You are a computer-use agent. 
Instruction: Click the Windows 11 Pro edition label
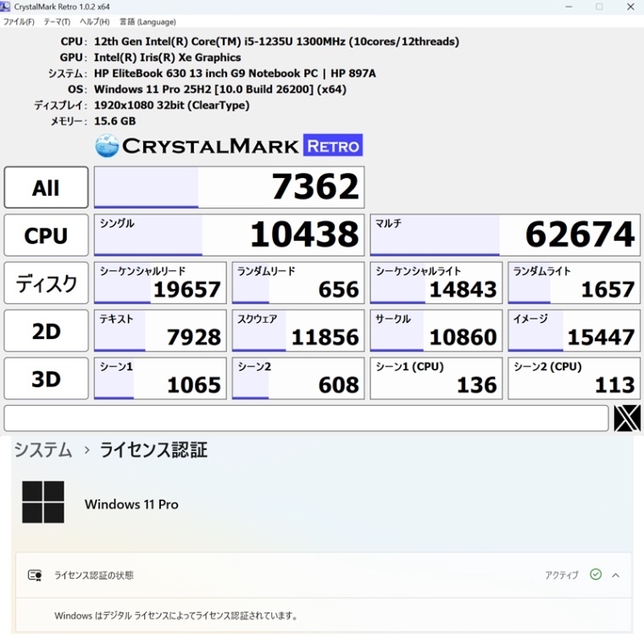[131, 504]
